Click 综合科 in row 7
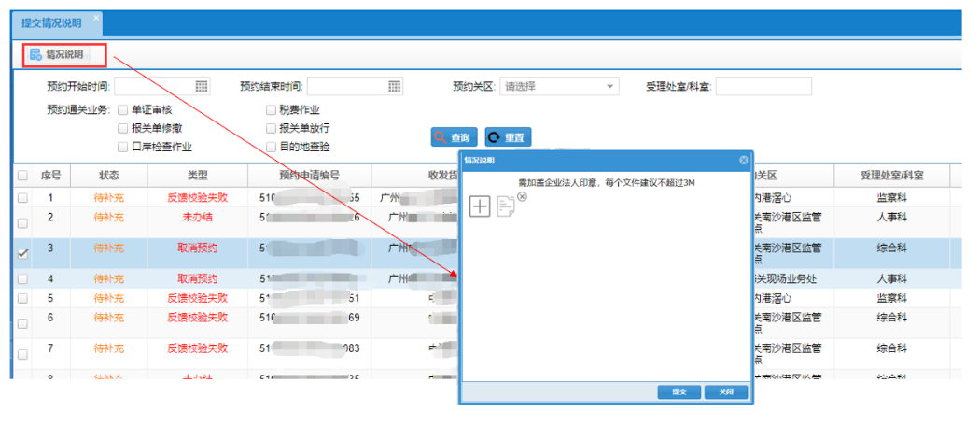Screen dimensions: 980x426 [892, 348]
